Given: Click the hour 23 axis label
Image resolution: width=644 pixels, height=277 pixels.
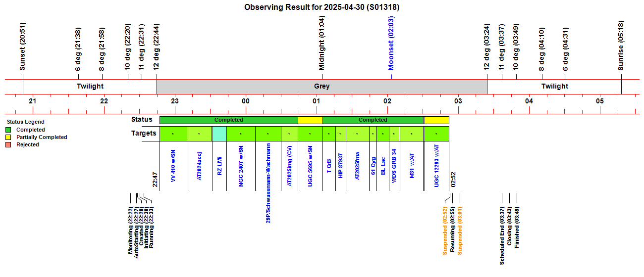Looking at the screenshot, I should point(174,101).
